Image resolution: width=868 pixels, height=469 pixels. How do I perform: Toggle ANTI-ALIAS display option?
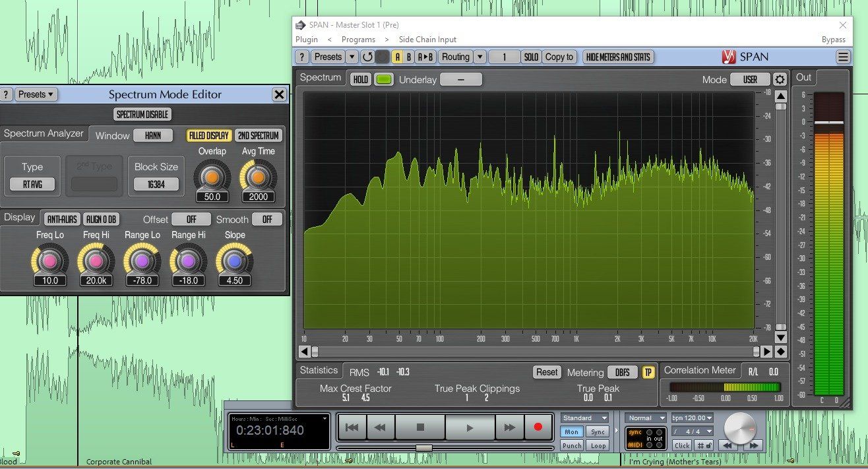point(62,219)
